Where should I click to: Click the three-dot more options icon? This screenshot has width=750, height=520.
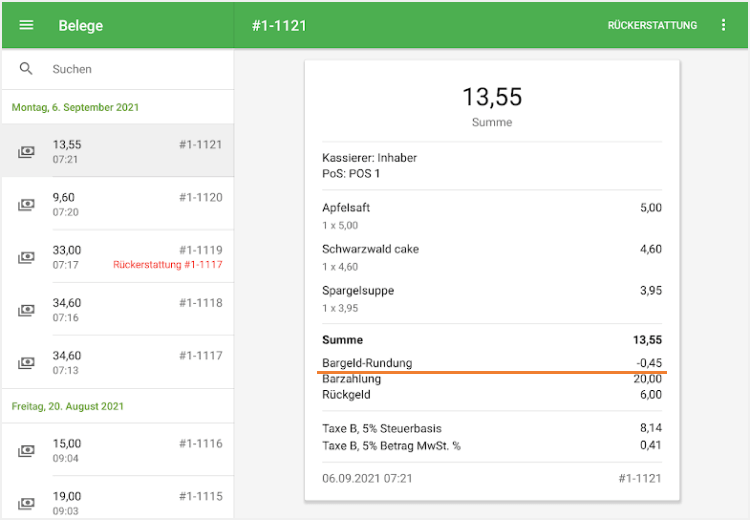724,25
